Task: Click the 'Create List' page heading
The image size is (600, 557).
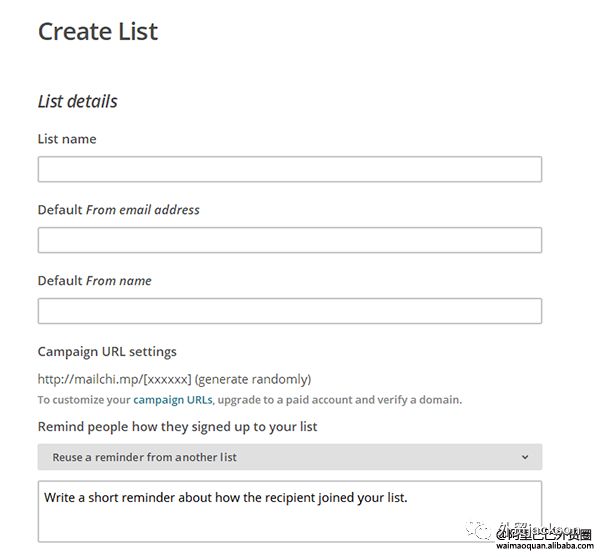Action: [x=98, y=31]
